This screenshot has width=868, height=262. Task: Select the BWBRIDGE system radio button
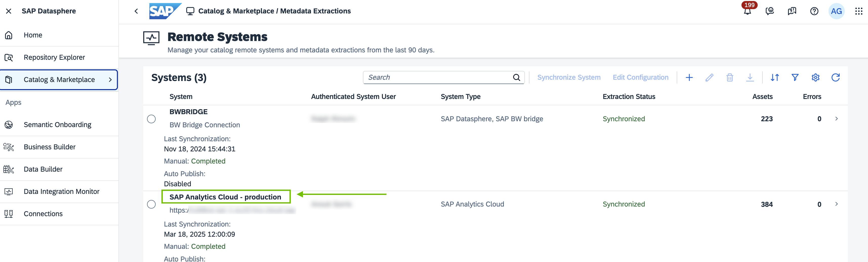pyautogui.click(x=151, y=119)
